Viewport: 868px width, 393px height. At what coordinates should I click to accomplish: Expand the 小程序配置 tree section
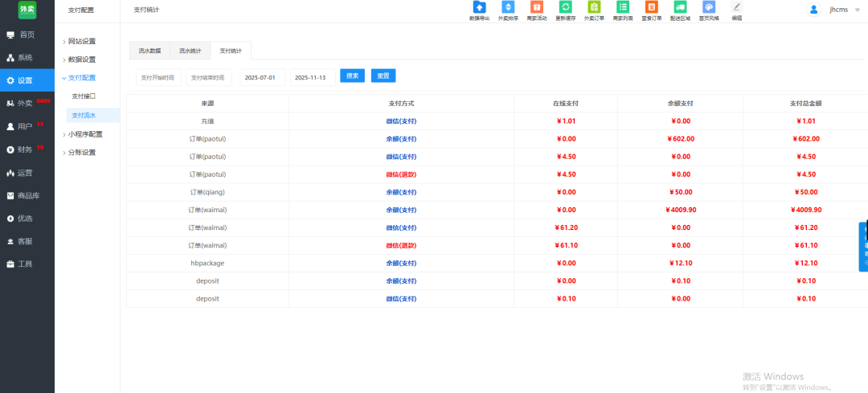(x=84, y=134)
